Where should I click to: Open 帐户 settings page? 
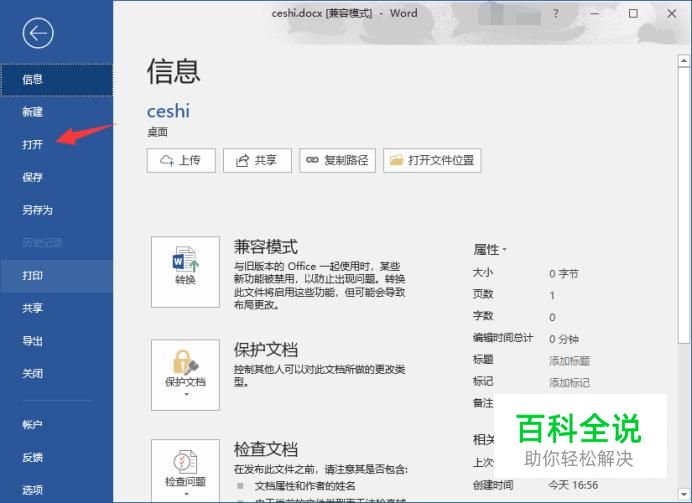pos(56,424)
